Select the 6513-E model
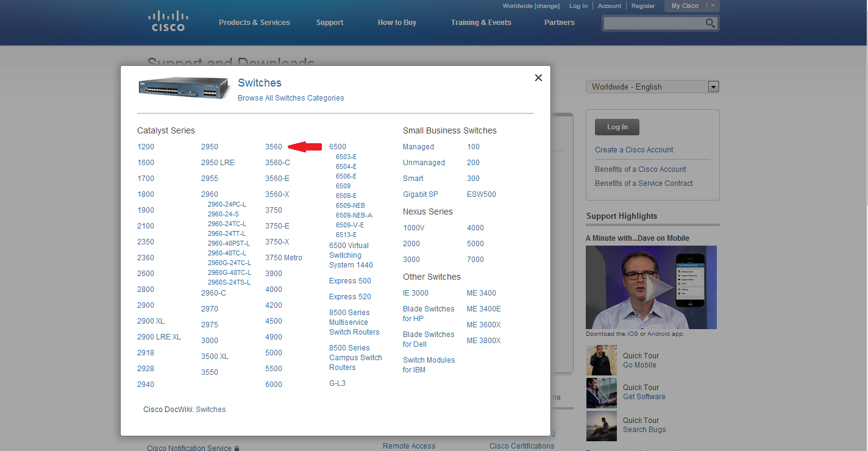The width and height of the screenshot is (868, 451). pyautogui.click(x=346, y=235)
